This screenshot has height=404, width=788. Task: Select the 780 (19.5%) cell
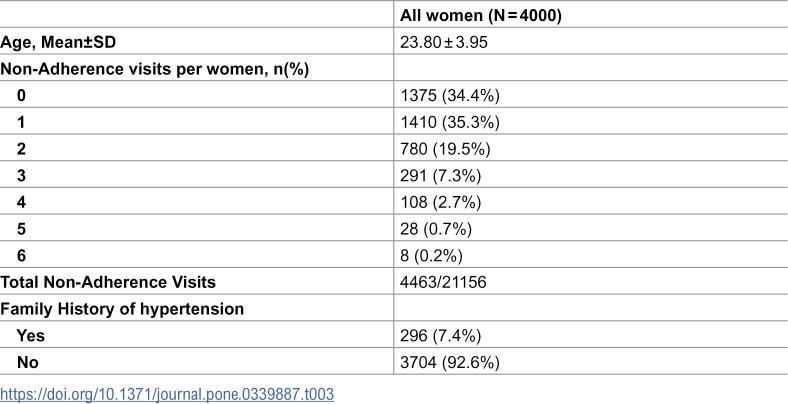point(445,149)
